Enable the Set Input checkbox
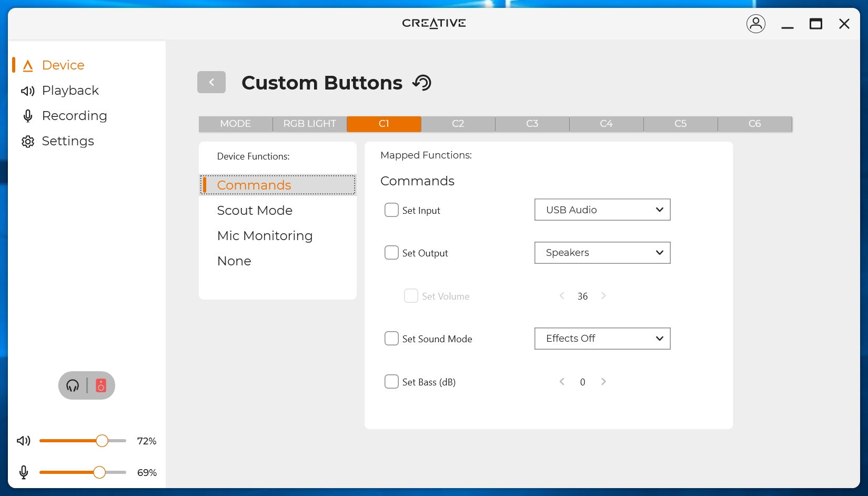Viewport: 868px width, 496px height. click(391, 210)
